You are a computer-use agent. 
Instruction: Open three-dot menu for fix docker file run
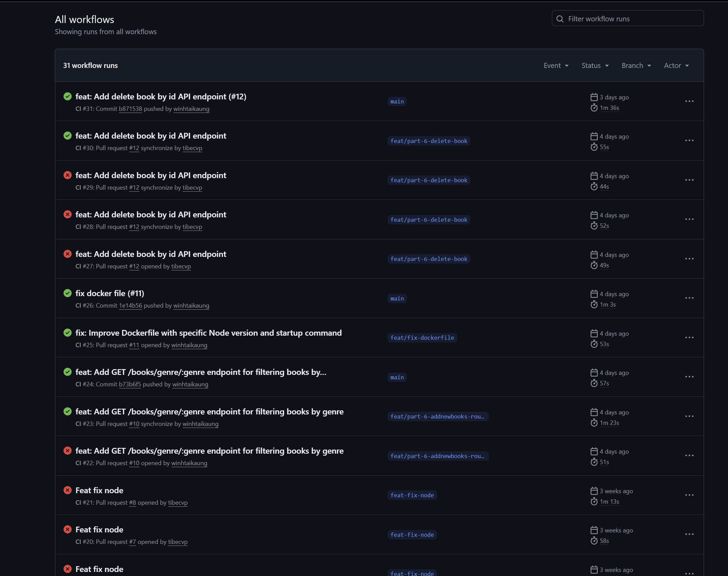(689, 298)
